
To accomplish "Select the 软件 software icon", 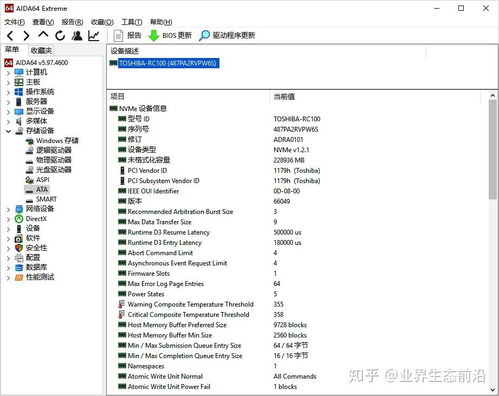I will 19,238.
